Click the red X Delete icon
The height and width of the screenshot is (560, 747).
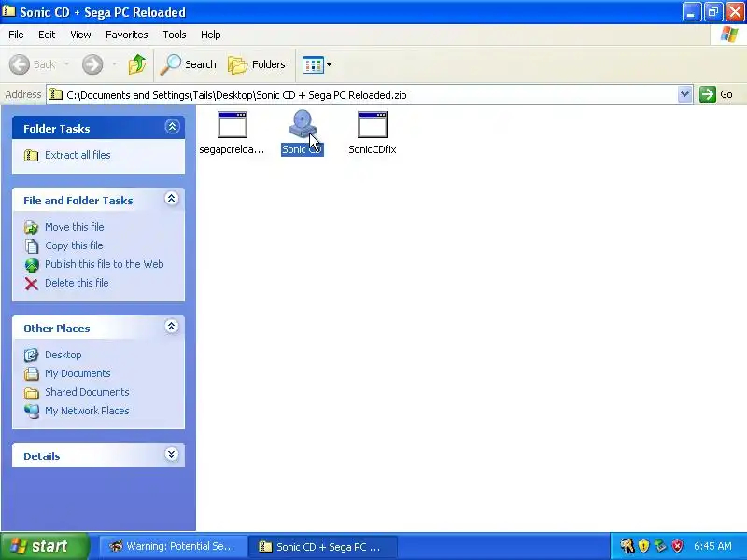pyautogui.click(x=32, y=284)
